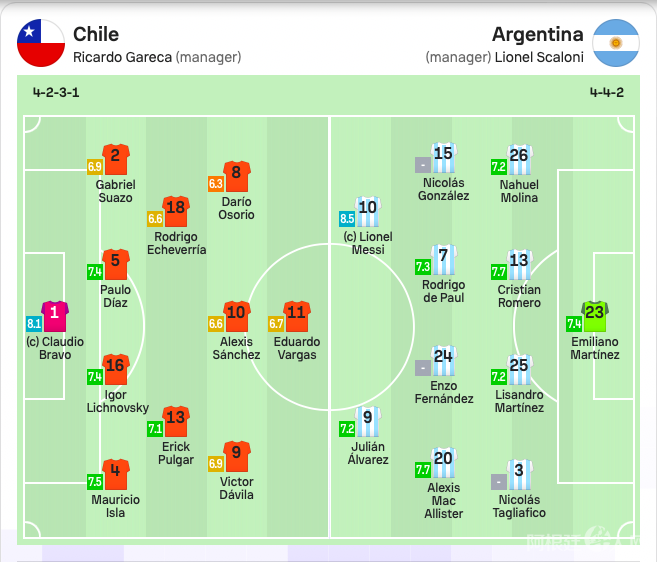Select Gabriel Suazo's number 2 jersey
The image size is (657, 562).
click(x=115, y=159)
